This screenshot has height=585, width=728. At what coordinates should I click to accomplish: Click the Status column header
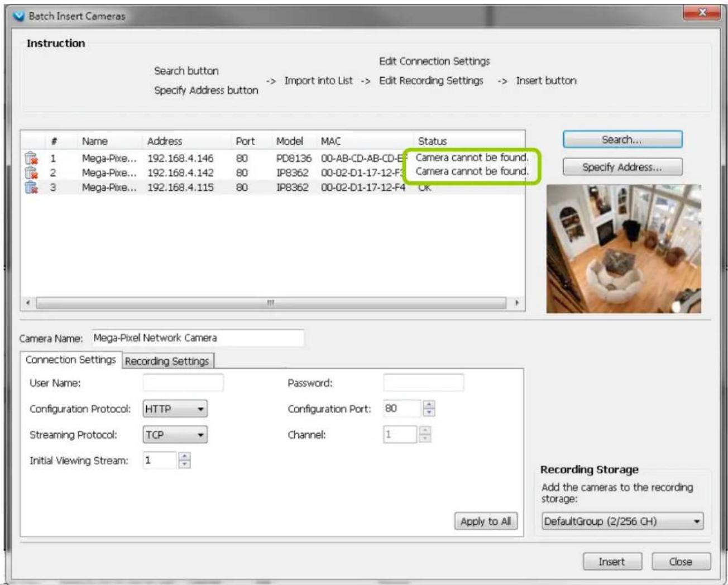(433, 141)
